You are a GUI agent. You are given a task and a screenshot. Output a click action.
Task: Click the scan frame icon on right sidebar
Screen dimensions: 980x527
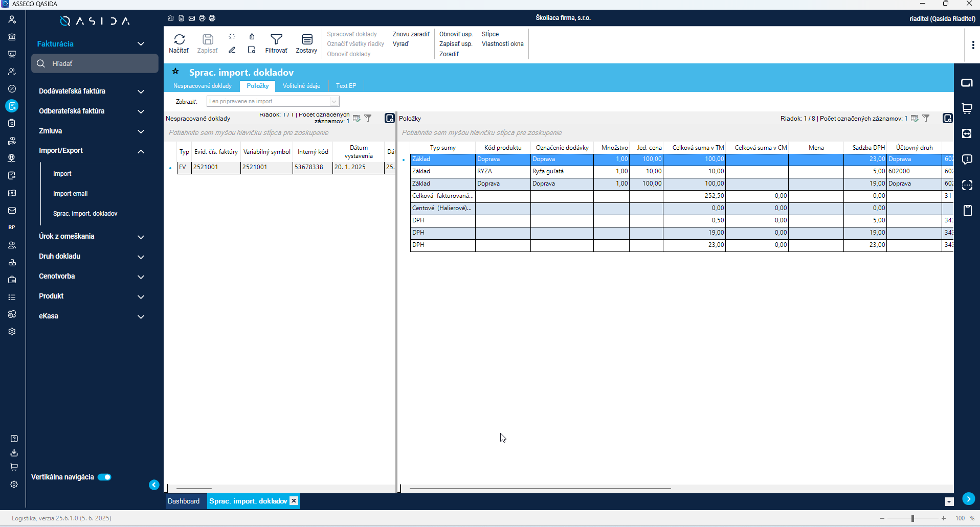tap(967, 185)
